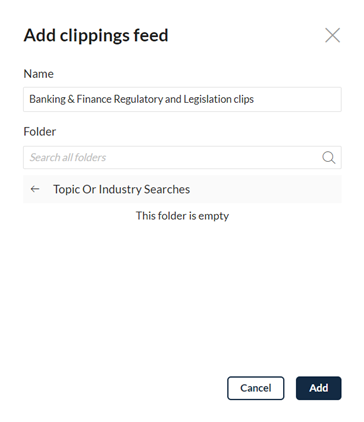Click the Folder field label

pos(40,132)
